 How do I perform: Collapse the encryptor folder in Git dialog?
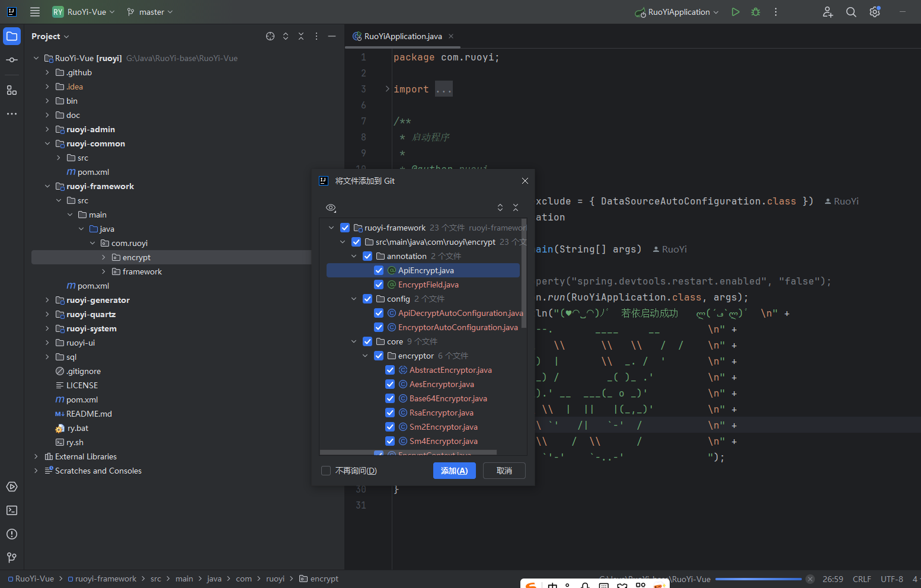[x=365, y=356]
